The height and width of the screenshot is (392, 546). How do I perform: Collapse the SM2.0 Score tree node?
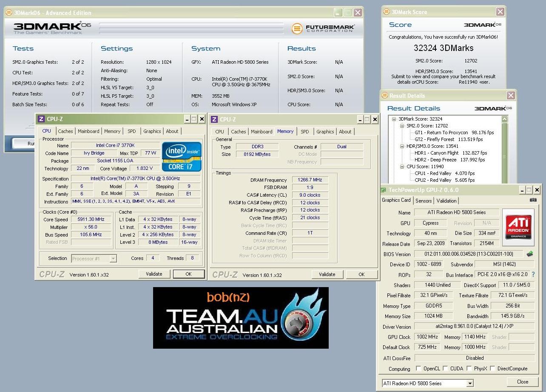(402, 126)
